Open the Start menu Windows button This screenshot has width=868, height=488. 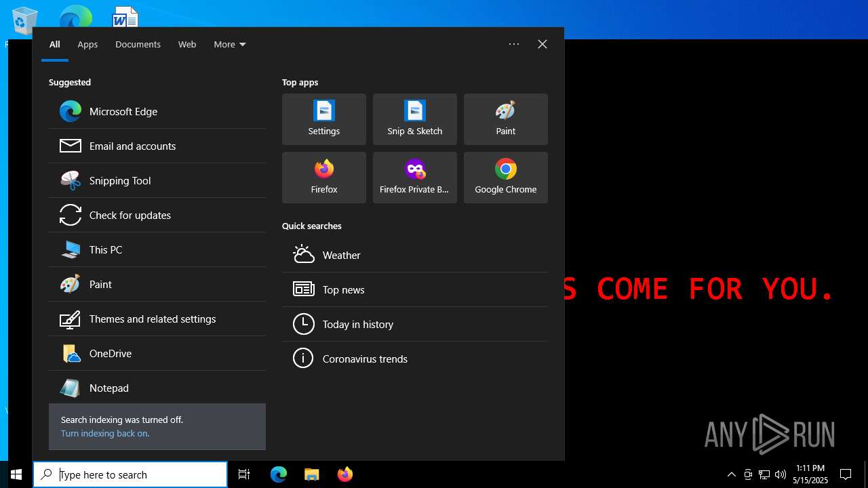click(x=16, y=474)
